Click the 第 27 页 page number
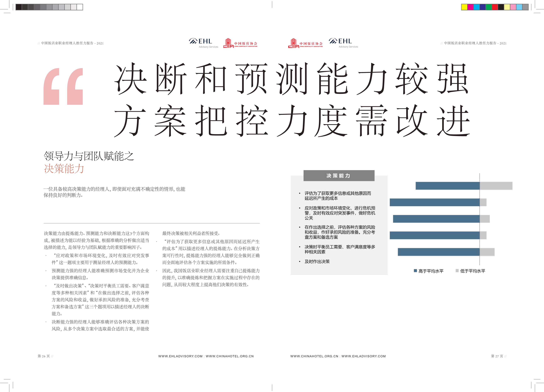This screenshot has width=544, height=392. click(x=497, y=356)
